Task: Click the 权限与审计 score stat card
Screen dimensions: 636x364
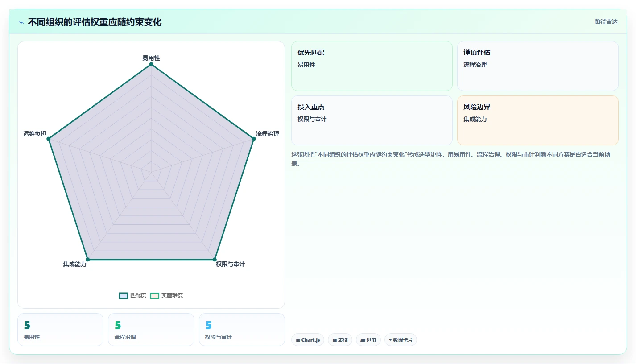Action: coord(242,330)
